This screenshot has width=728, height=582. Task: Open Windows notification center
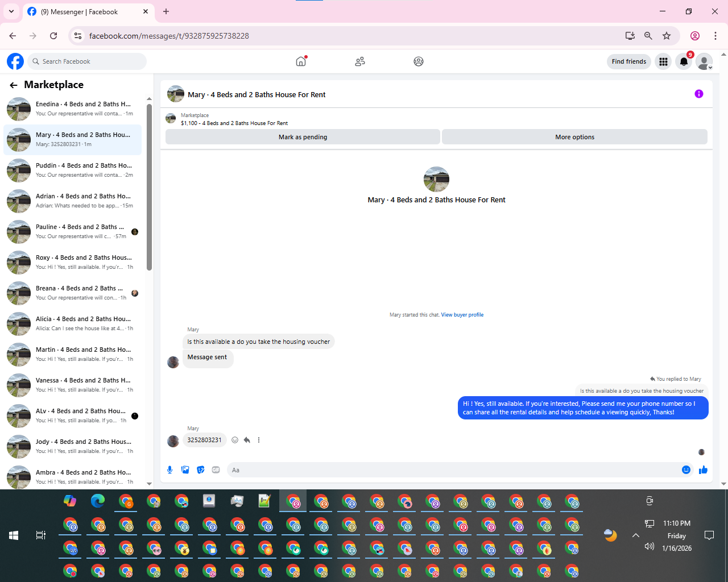(x=709, y=535)
